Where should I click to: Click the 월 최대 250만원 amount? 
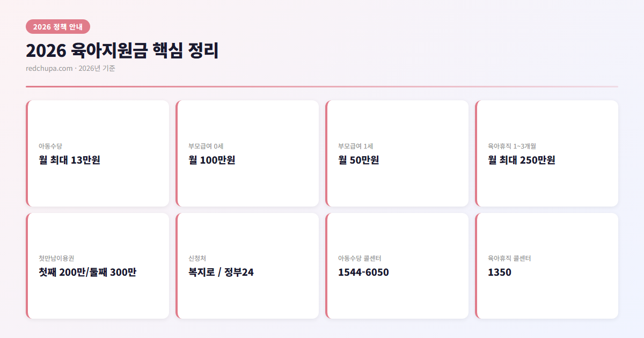(x=521, y=160)
